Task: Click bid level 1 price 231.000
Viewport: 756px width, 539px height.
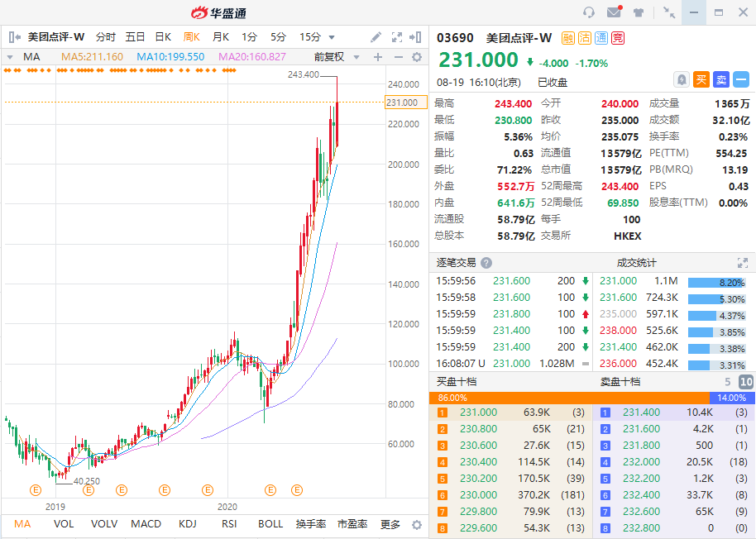Action: (478, 413)
